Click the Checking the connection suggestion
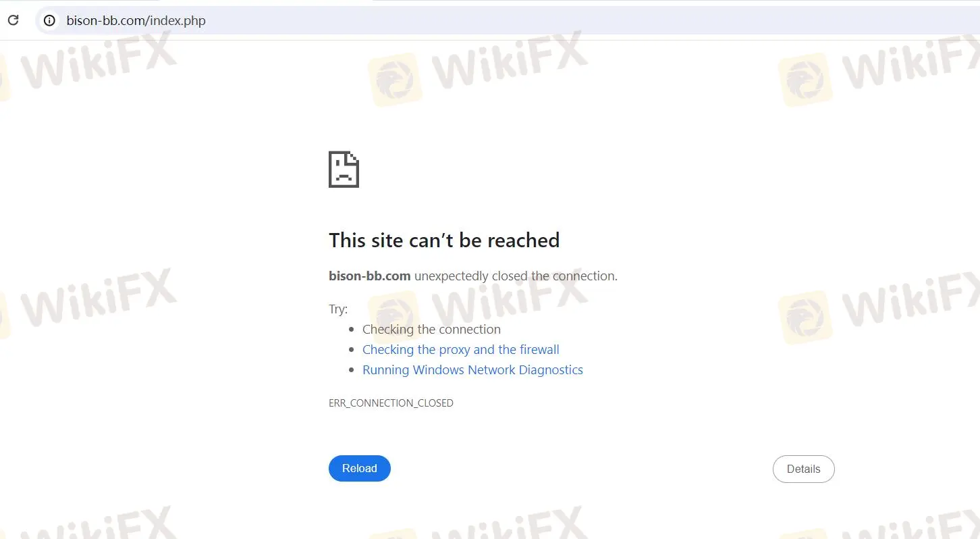This screenshot has height=539, width=980. (431, 330)
